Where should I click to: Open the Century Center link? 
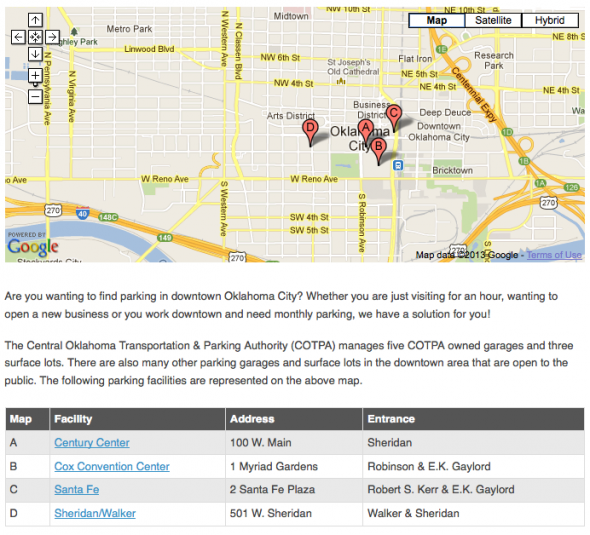click(92, 442)
